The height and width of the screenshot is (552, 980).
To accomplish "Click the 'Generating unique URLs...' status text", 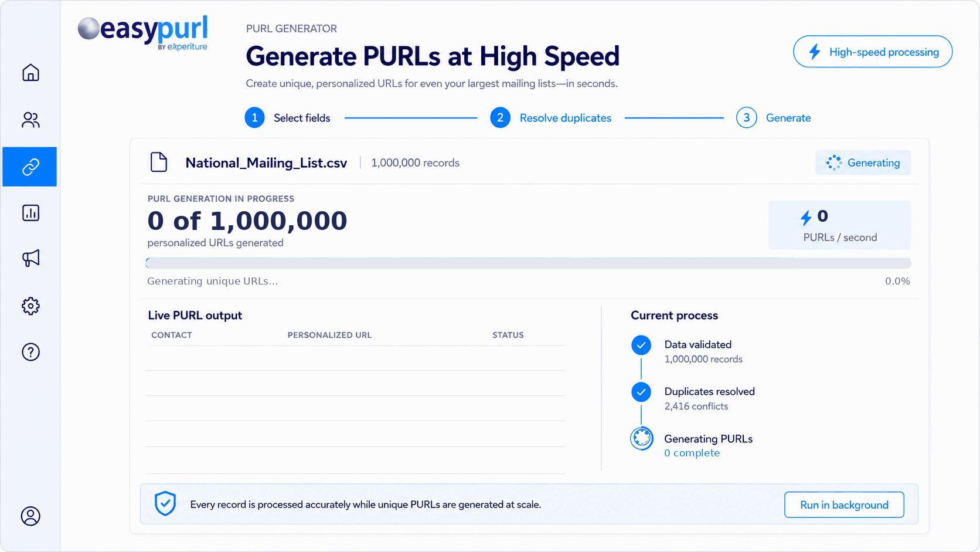I will (213, 281).
